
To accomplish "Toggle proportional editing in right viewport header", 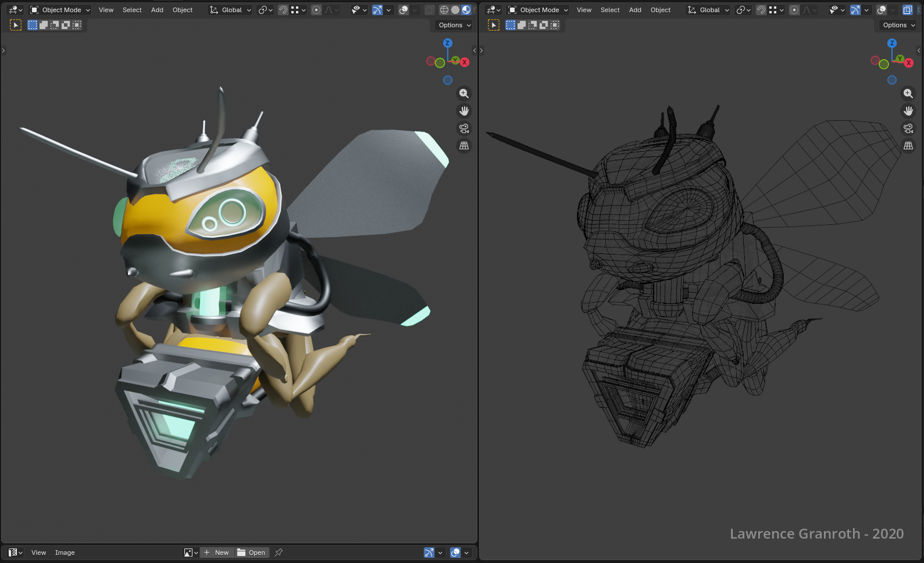I will point(794,10).
